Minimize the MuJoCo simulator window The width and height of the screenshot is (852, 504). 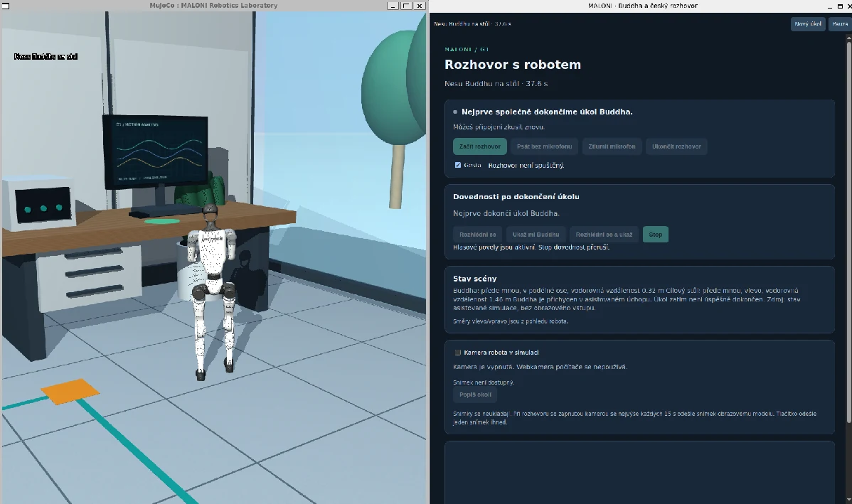click(393, 6)
